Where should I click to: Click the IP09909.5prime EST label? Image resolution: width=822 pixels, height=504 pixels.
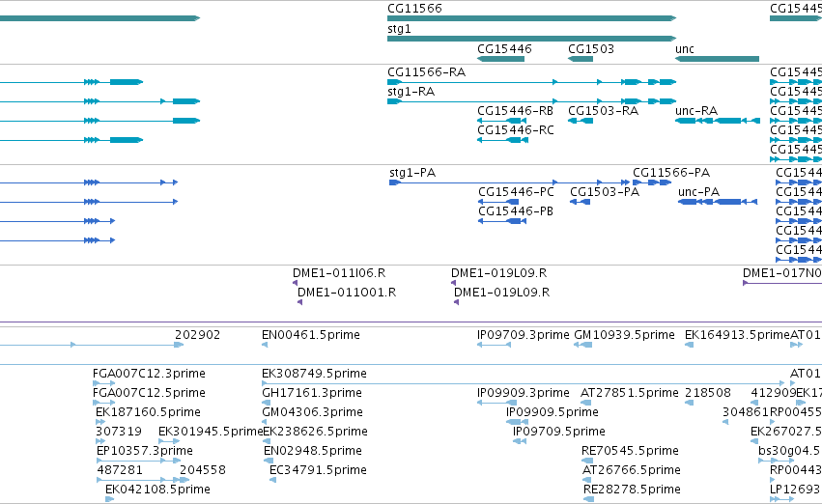coord(553,413)
